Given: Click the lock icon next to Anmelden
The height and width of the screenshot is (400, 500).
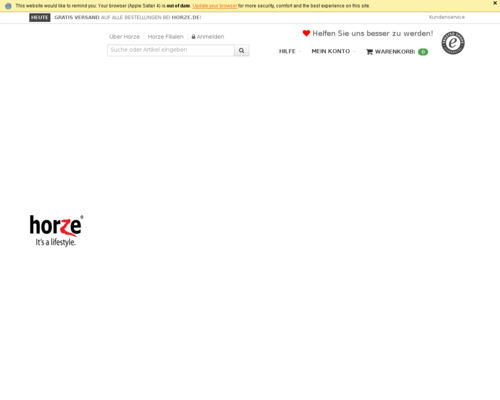Looking at the screenshot, I should point(193,37).
